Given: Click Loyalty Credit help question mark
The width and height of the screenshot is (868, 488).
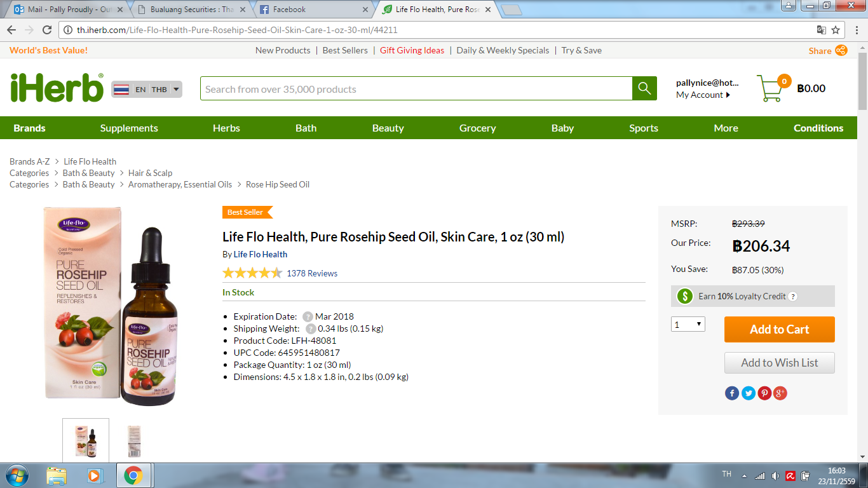Looking at the screenshot, I should pyautogui.click(x=792, y=296).
